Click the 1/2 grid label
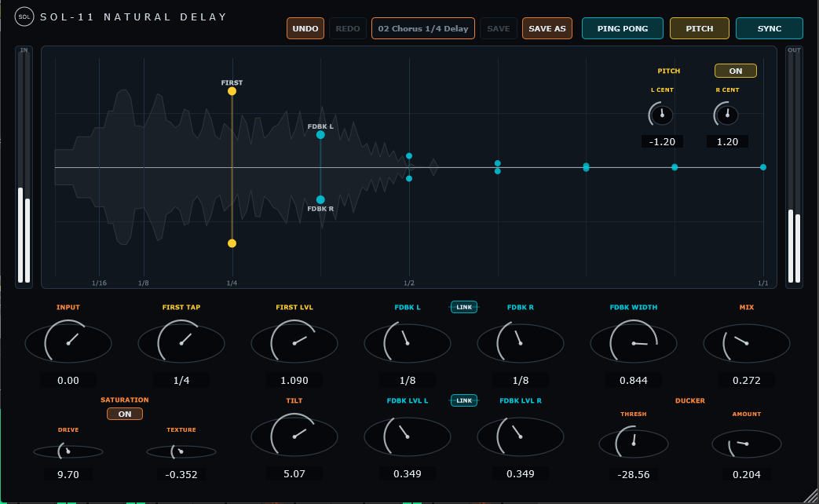 [409, 283]
